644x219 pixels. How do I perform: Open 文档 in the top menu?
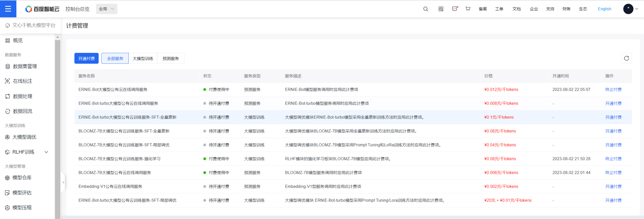(517, 9)
